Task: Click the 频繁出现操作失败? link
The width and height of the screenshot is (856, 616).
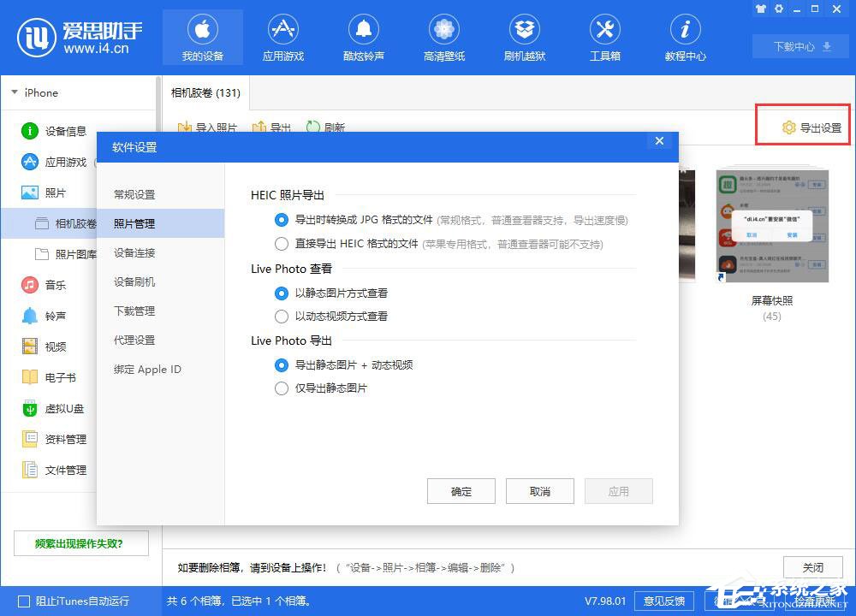Action: 81,543
